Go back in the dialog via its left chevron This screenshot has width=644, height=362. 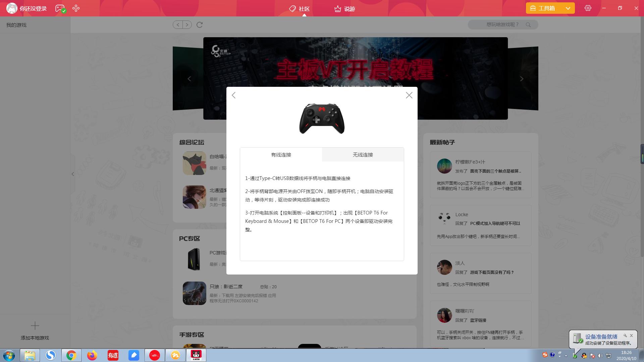pos(233,95)
